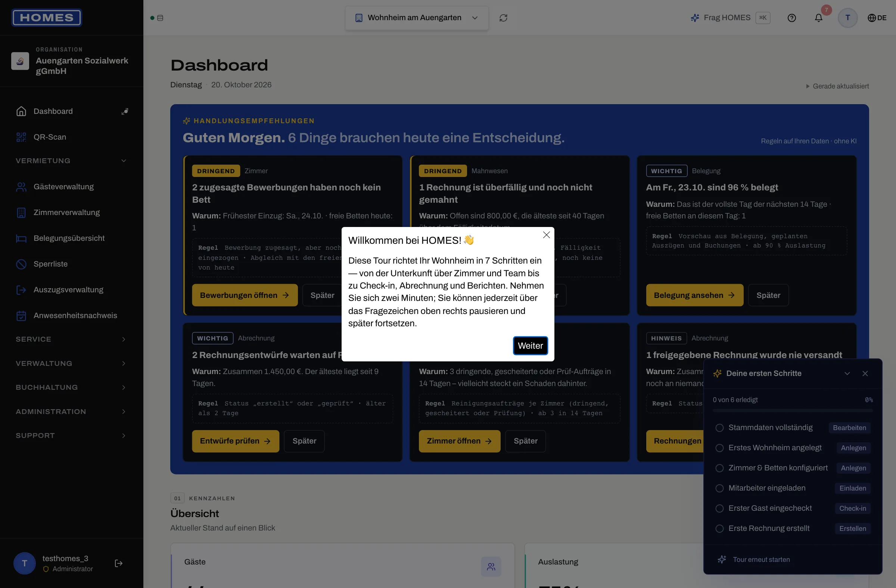Image resolution: width=896 pixels, height=588 pixels.
Task: Expand the SERVICE section
Action: pos(72,339)
